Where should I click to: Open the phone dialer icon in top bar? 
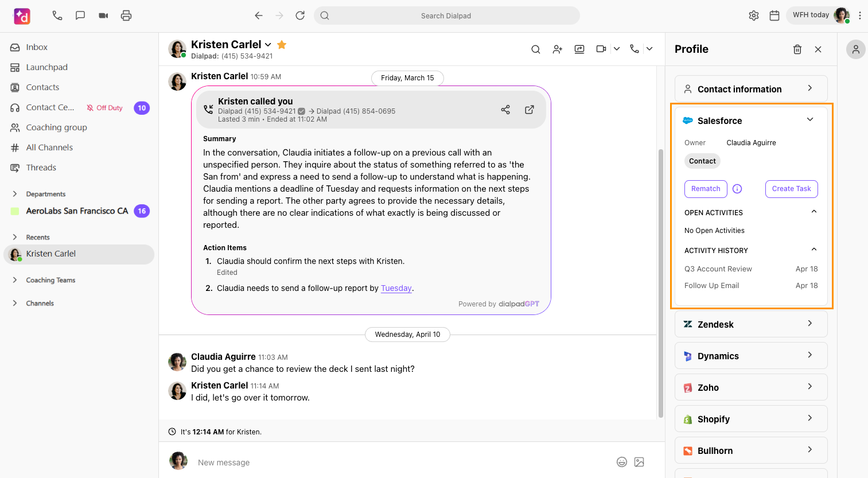[57, 15]
